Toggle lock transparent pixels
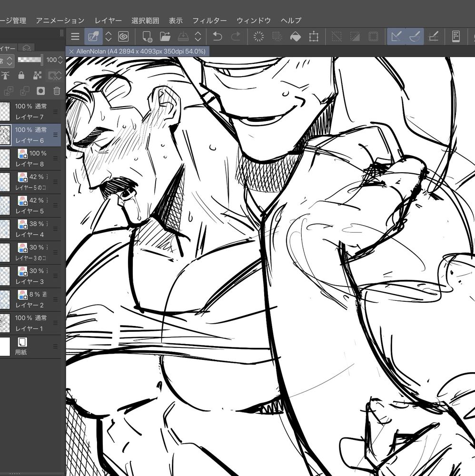475x476 pixels. point(38,75)
